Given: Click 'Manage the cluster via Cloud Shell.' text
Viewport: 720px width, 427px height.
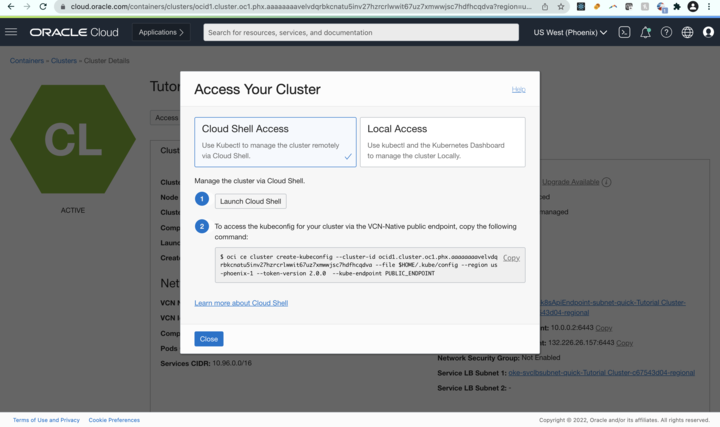Looking at the screenshot, I should tap(249, 181).
